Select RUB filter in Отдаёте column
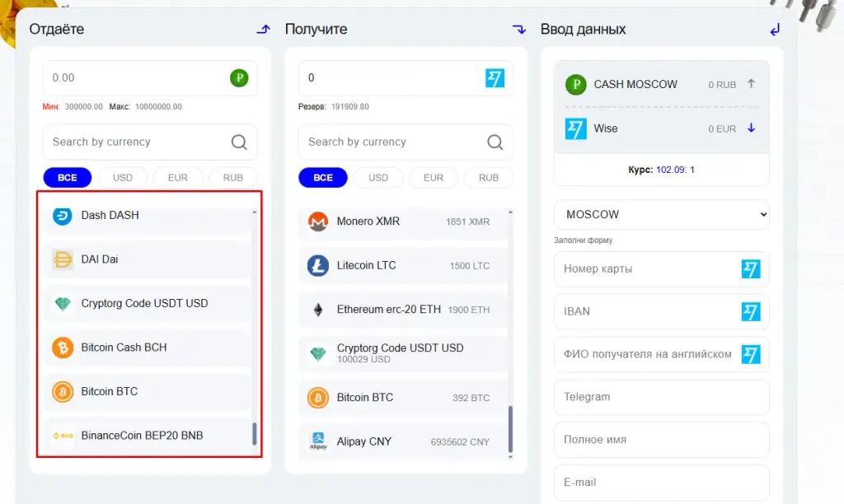The image size is (844, 504). coord(233,178)
